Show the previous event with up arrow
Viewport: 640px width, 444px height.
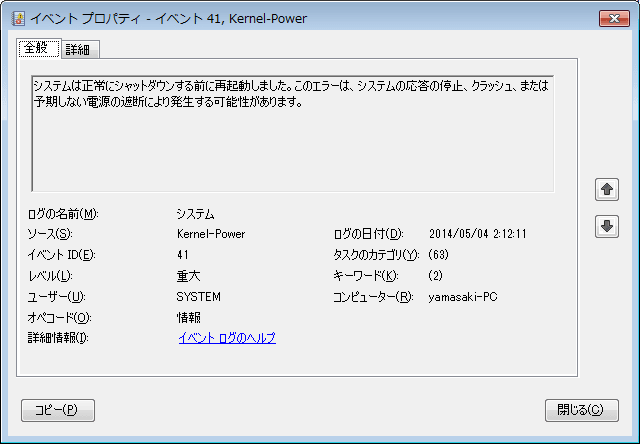[607, 189]
